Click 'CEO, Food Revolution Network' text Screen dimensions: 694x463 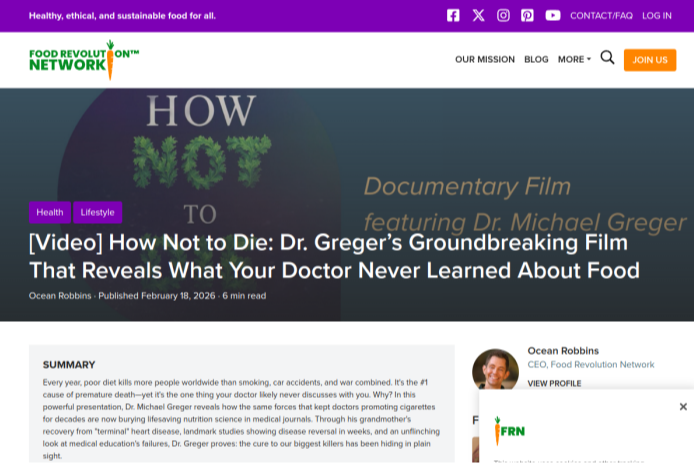pos(591,365)
